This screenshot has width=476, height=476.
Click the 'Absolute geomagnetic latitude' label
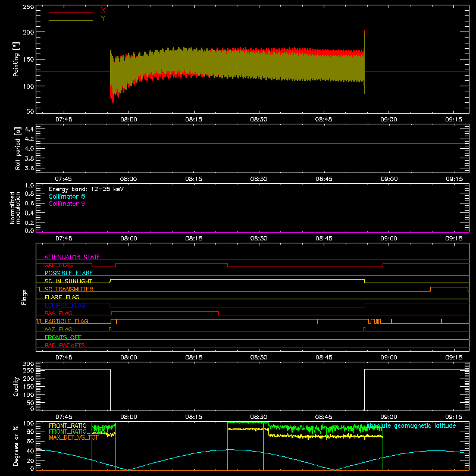click(411, 426)
